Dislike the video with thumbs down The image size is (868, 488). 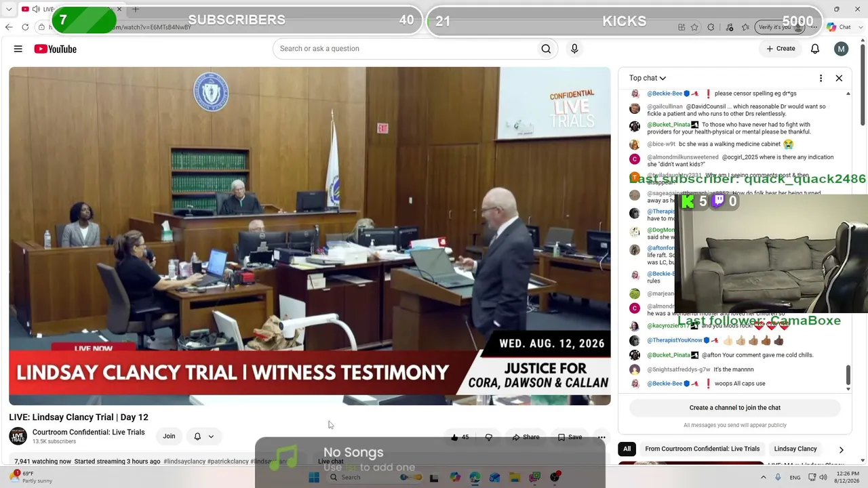[x=489, y=437]
